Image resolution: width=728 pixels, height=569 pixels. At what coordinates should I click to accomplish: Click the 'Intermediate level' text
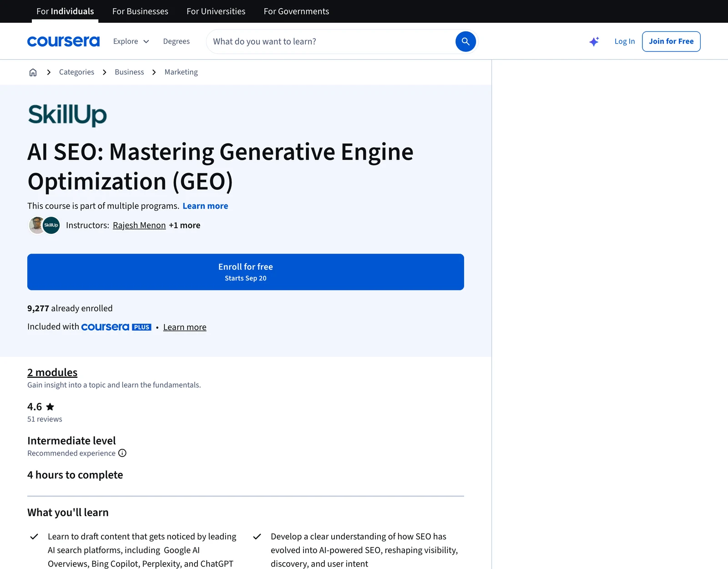[x=71, y=441]
